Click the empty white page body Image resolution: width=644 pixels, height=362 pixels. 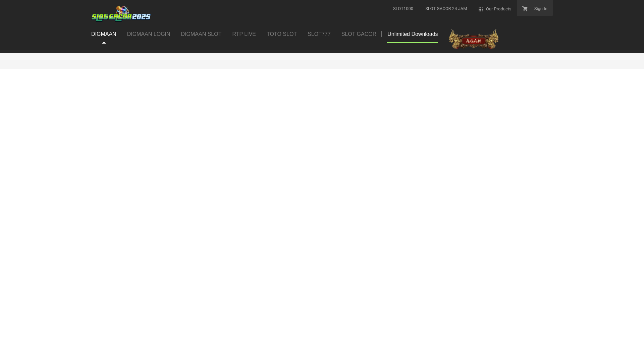pyautogui.click(x=322, y=215)
